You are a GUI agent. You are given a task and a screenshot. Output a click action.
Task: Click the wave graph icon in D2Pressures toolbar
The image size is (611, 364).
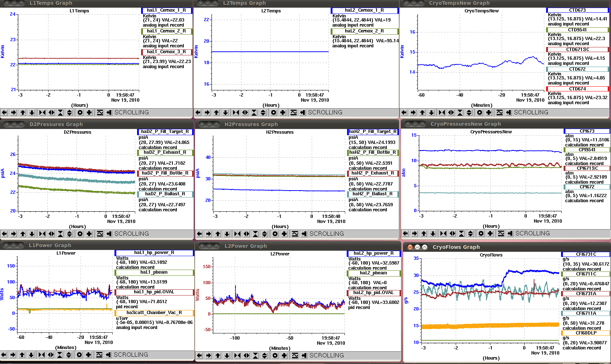tap(100, 234)
